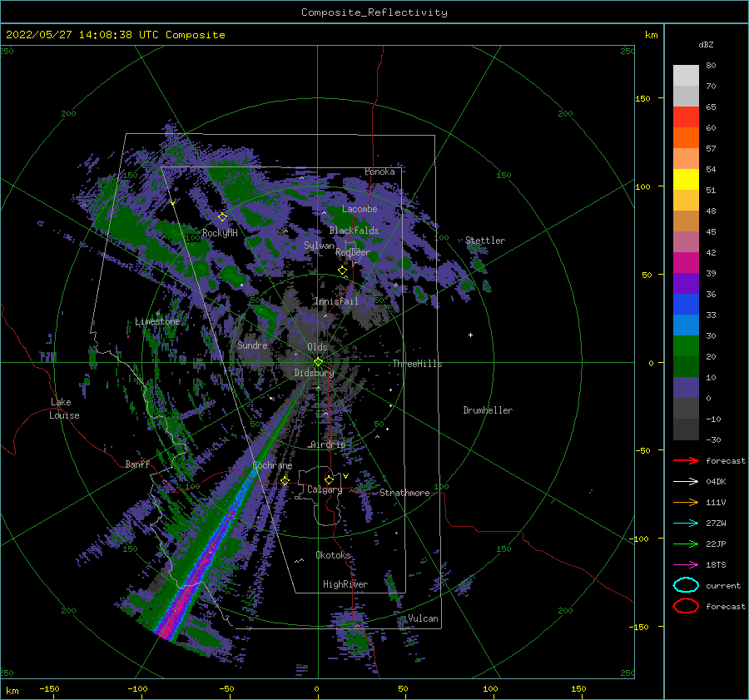The width and height of the screenshot is (749, 700).
Task: Click the yellow diamond marker beside RockyMH
Action: tap(222, 217)
